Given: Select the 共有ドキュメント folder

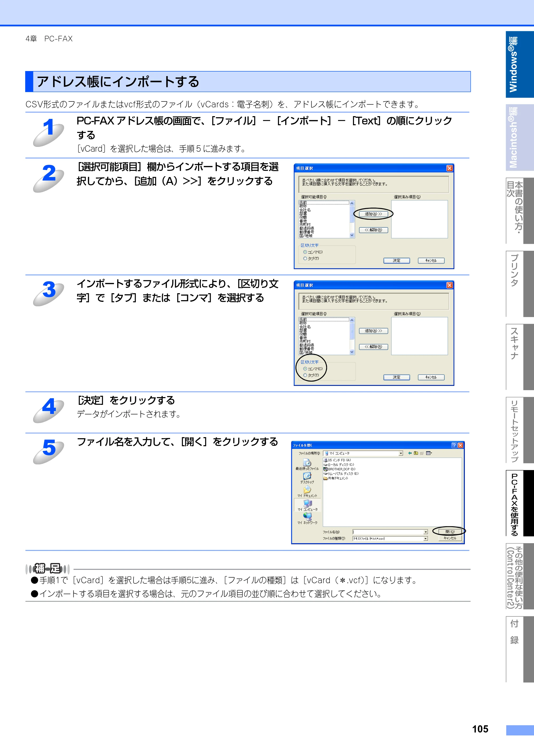Looking at the screenshot, I should pos(336,478).
